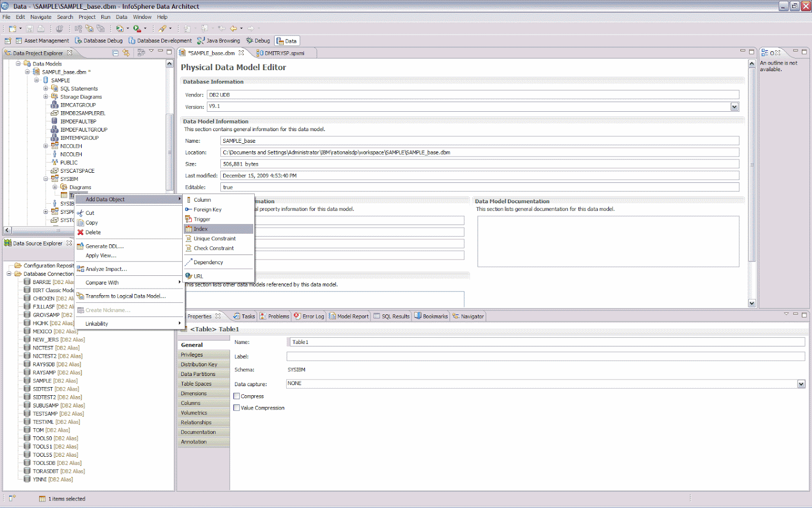Switch to Java Browsing perspective
This screenshot has height=508, width=812.
[x=218, y=41]
